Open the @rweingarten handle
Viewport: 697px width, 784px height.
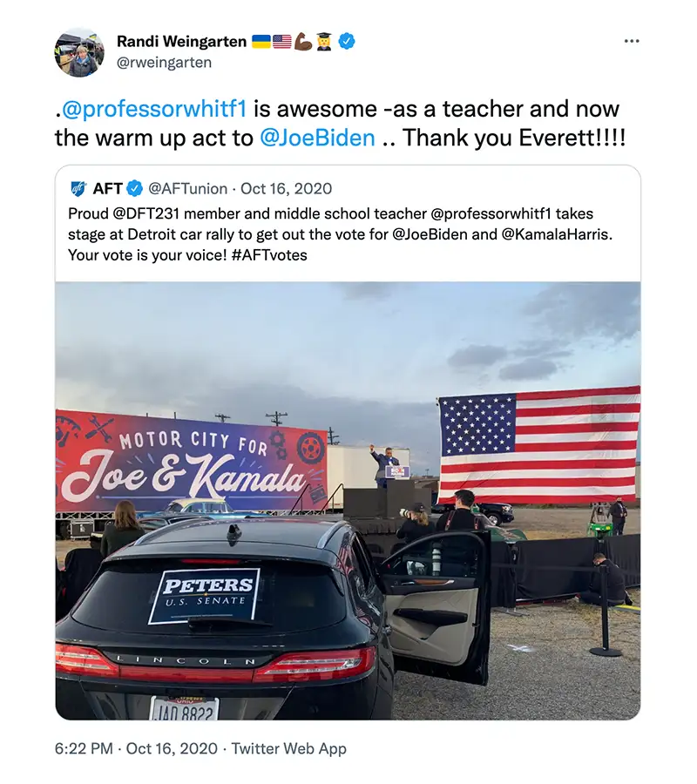click(x=164, y=63)
